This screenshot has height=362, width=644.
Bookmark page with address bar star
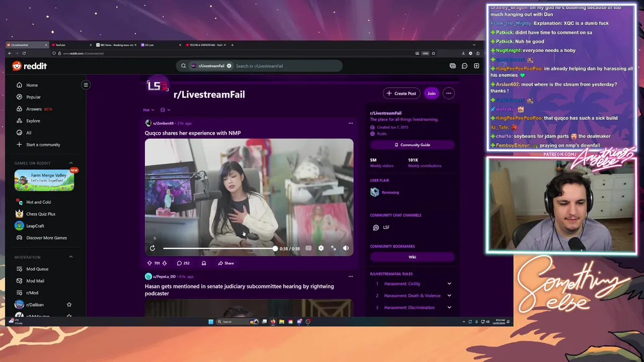(x=433, y=53)
